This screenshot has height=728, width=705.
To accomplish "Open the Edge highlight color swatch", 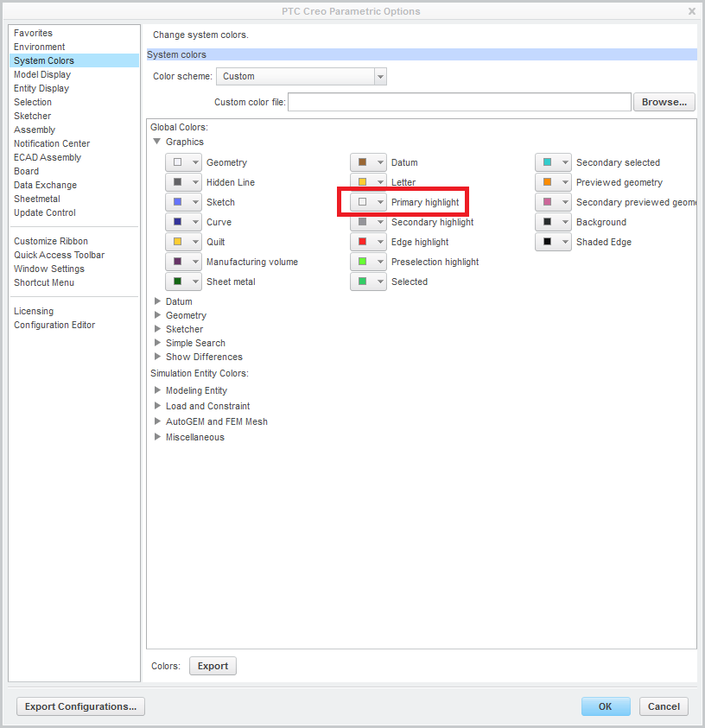I will tap(368, 242).
